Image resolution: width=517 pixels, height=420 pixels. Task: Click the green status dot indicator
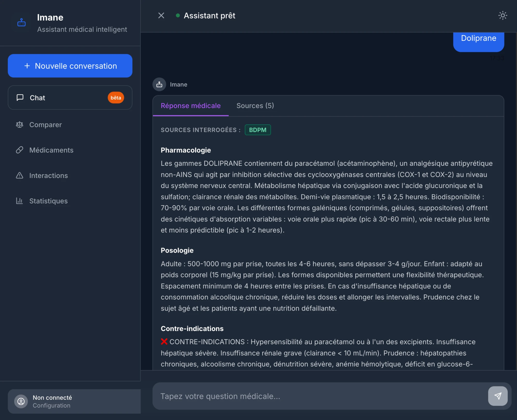coord(178,16)
